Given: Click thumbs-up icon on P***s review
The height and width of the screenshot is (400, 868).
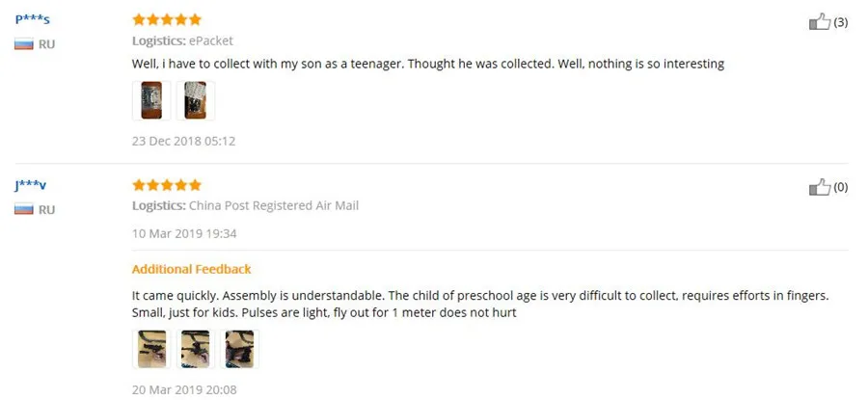Looking at the screenshot, I should [x=820, y=21].
